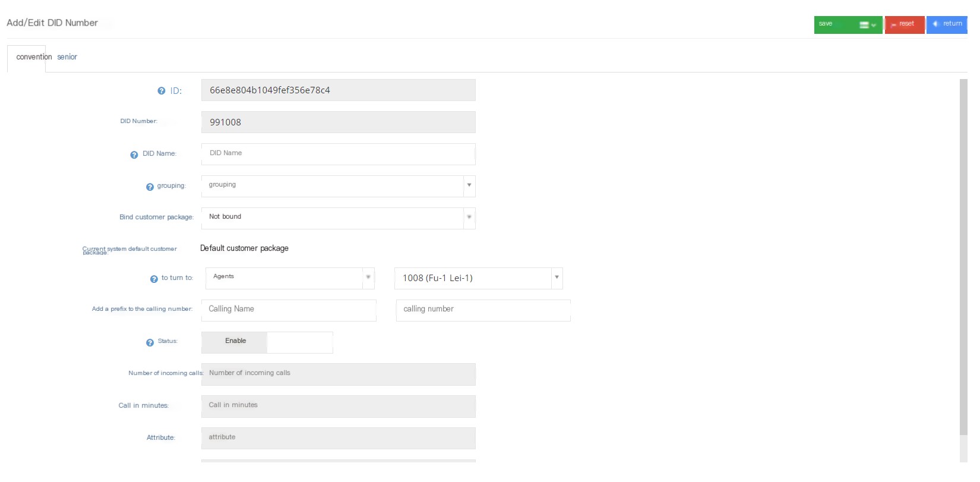980x482 pixels.
Task: Open the help tooltip for DID Name
Action: click(x=134, y=155)
